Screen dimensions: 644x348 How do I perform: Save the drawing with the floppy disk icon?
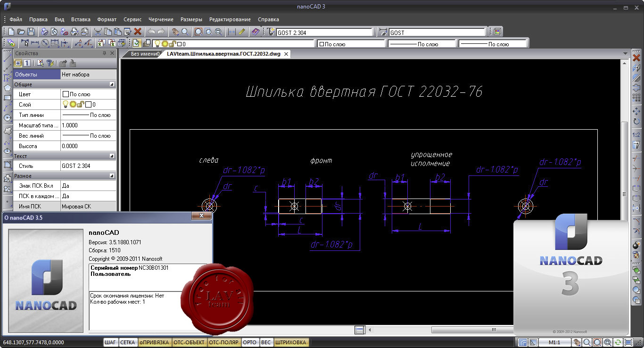tap(31, 32)
